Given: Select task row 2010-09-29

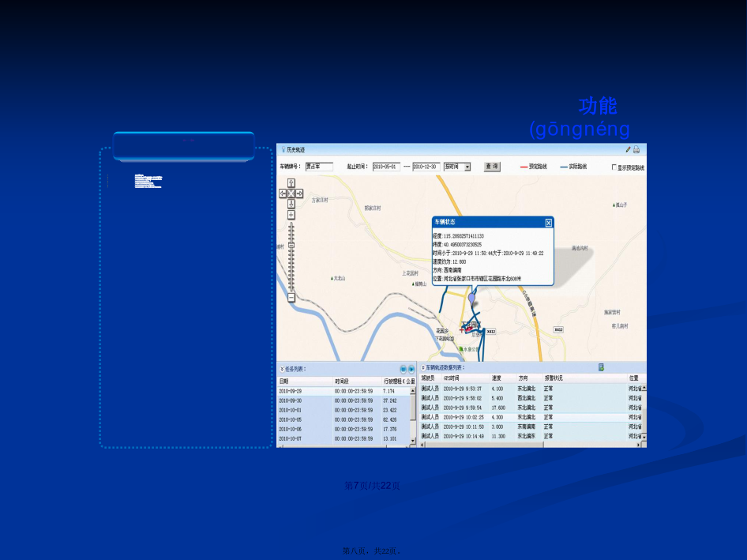Looking at the screenshot, I should tap(343, 391).
